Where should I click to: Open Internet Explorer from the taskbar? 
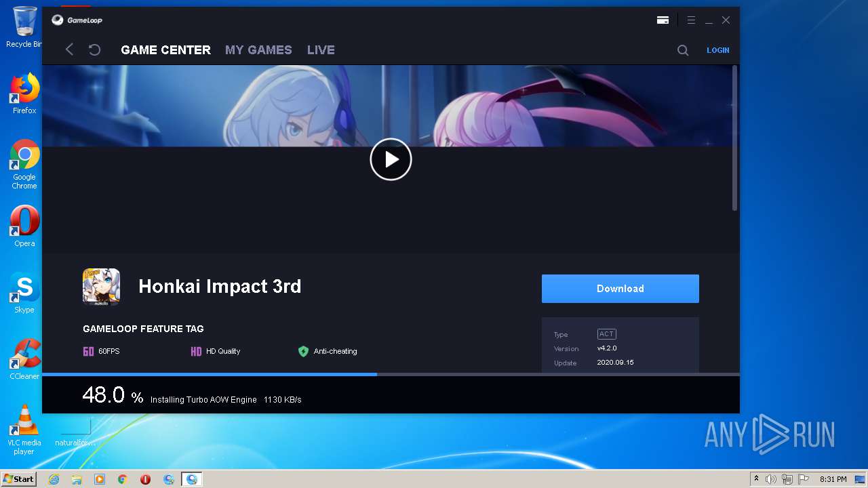point(54,479)
